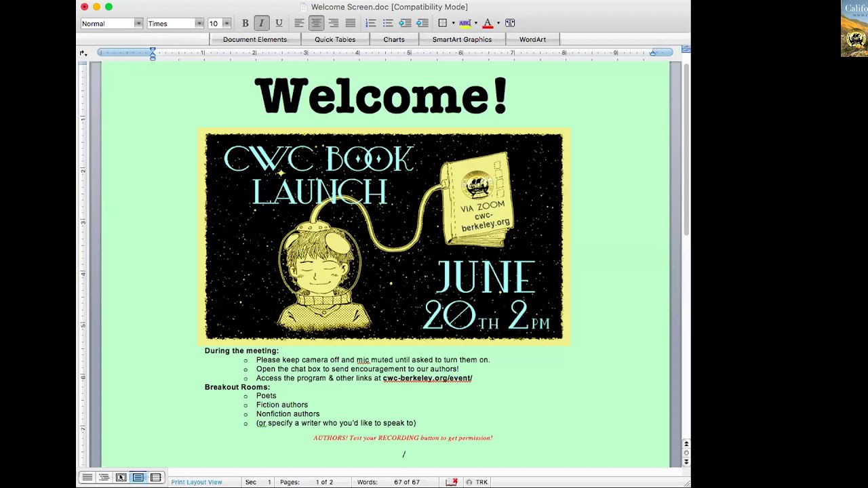Click the CWC Book Launch image
This screenshot has height=488, width=868.
384,237
